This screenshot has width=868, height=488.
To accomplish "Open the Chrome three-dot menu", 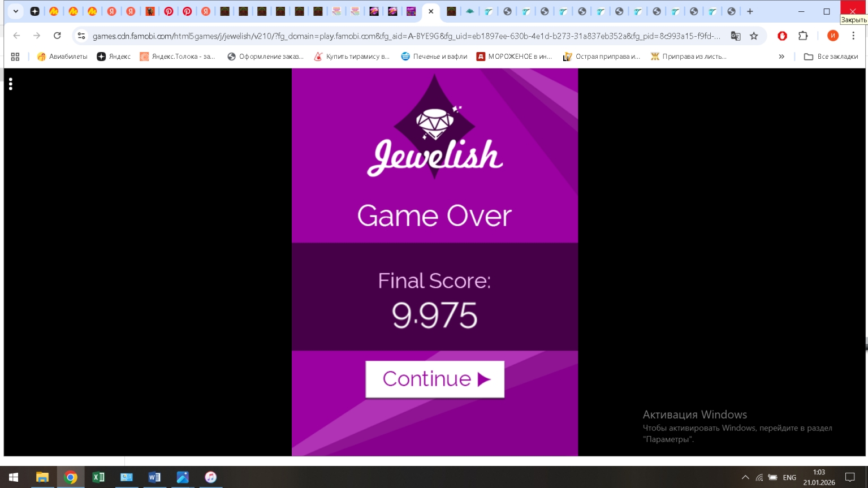I will click(853, 36).
